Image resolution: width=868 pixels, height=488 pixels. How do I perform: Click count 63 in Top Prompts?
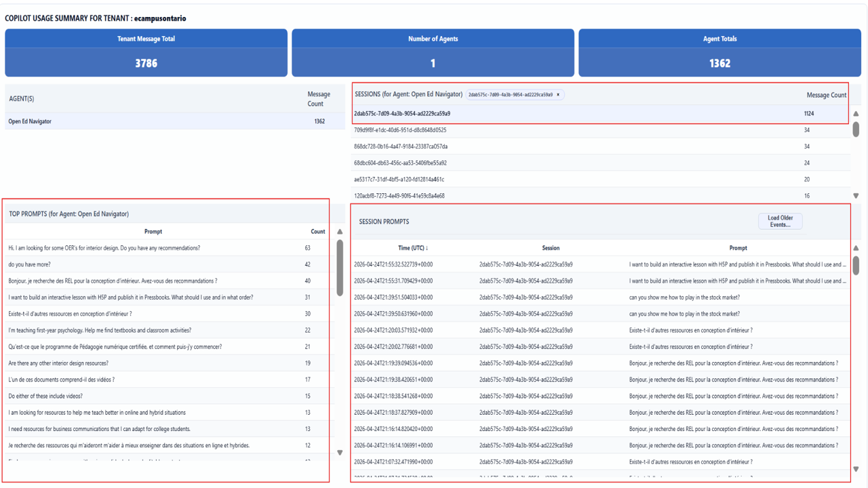(x=308, y=248)
